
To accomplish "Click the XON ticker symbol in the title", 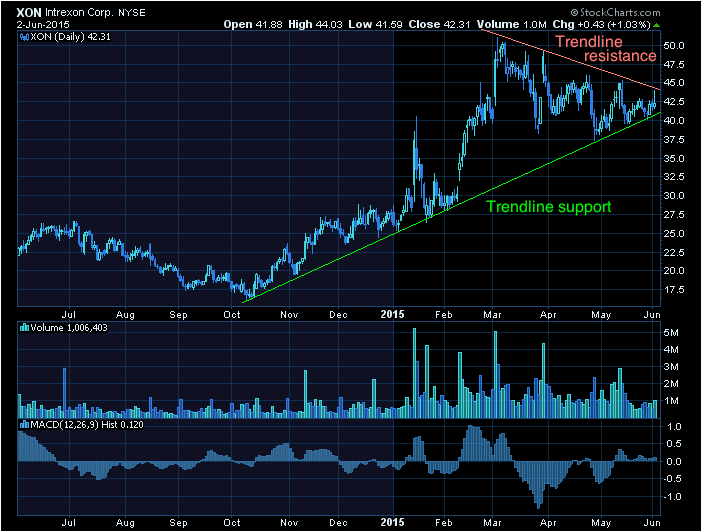I will click(29, 13).
